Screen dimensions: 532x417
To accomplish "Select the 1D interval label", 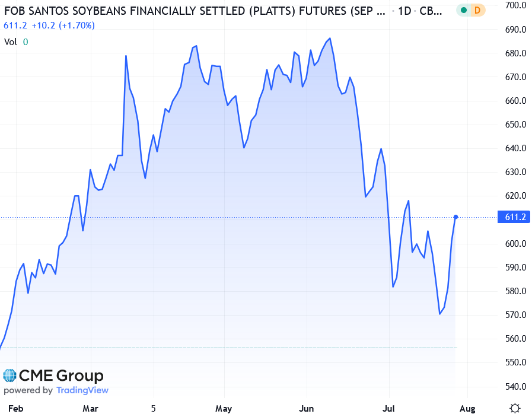I will [x=406, y=11].
